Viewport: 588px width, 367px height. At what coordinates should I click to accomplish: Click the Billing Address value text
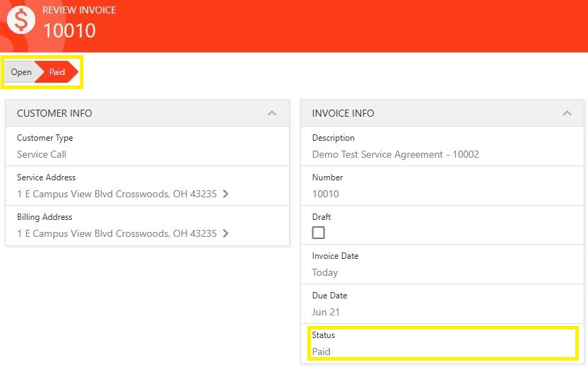(117, 233)
